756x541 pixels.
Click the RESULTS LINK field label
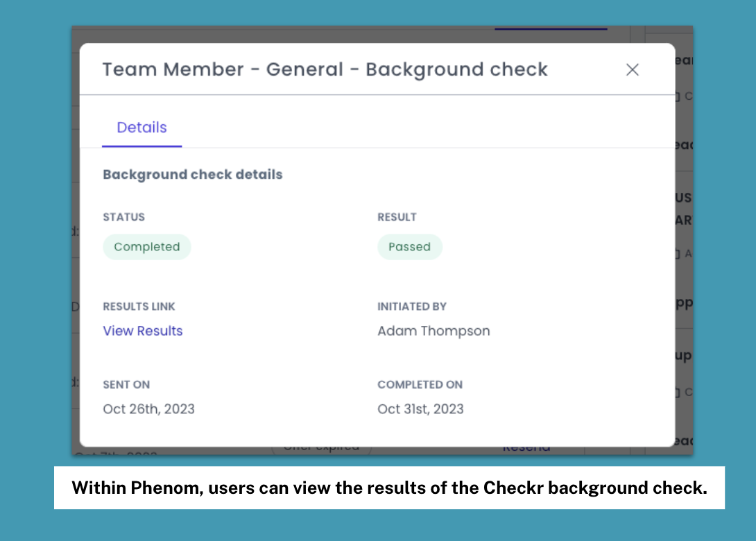tap(139, 307)
